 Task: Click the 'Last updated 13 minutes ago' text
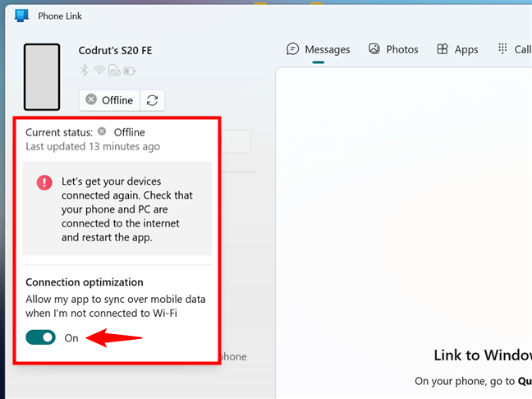pos(93,147)
